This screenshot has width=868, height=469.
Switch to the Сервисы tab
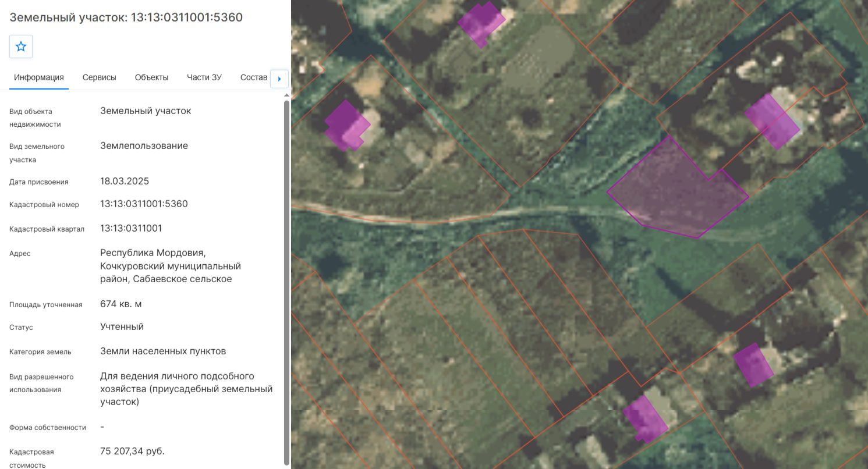(x=99, y=77)
